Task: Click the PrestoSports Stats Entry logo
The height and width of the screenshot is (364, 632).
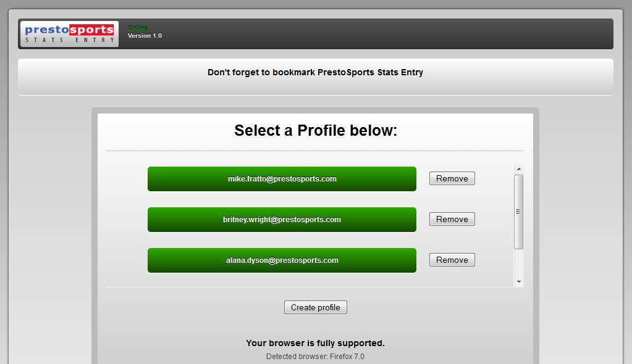Action: [69, 34]
